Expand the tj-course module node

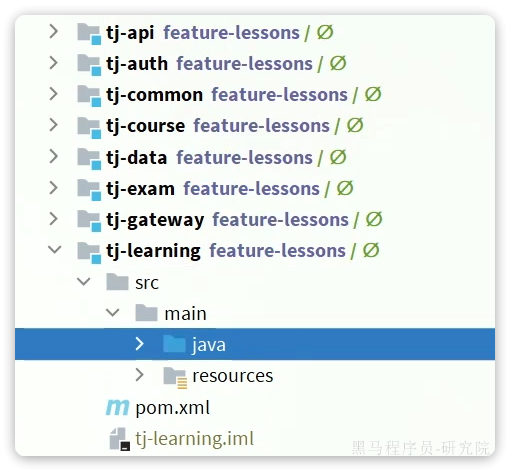pyautogui.click(x=54, y=125)
